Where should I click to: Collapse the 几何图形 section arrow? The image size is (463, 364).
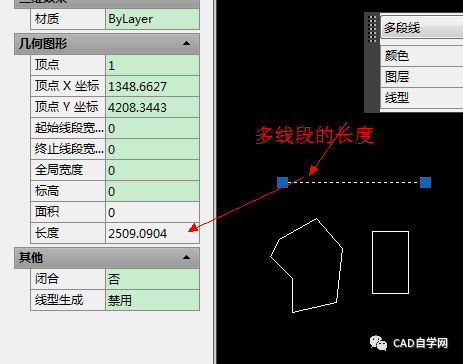pos(187,43)
